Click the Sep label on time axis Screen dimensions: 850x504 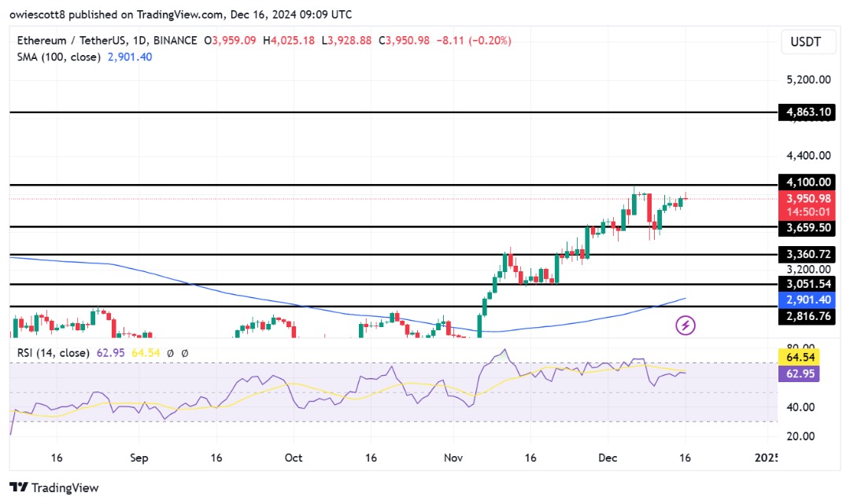point(139,457)
